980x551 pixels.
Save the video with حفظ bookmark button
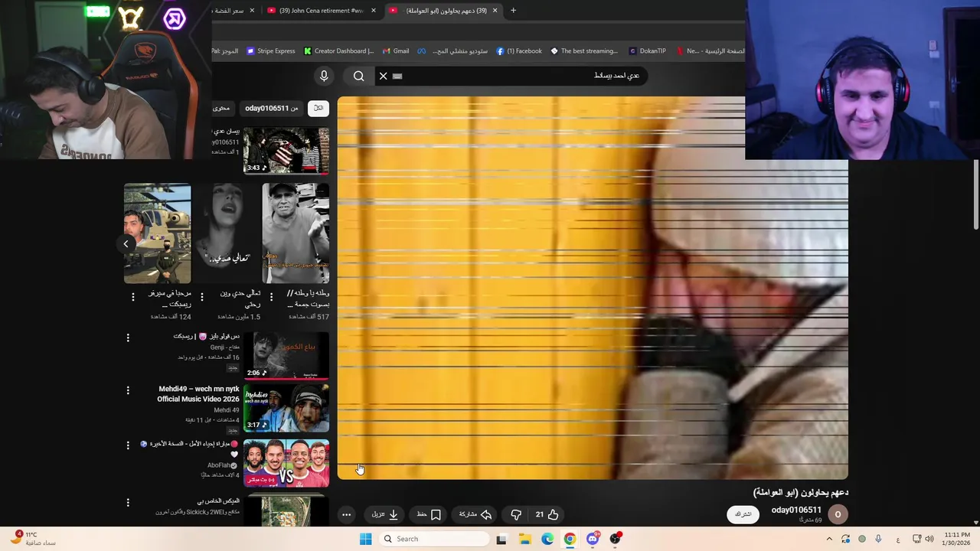[429, 514]
